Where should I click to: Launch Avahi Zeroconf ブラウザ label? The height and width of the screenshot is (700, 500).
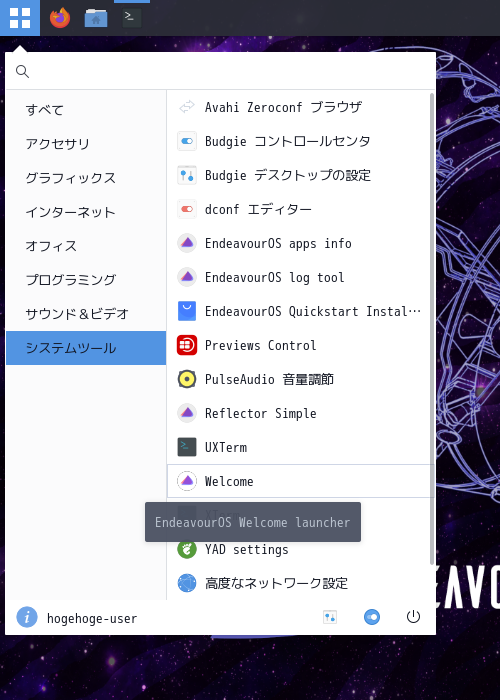[x=283, y=107]
